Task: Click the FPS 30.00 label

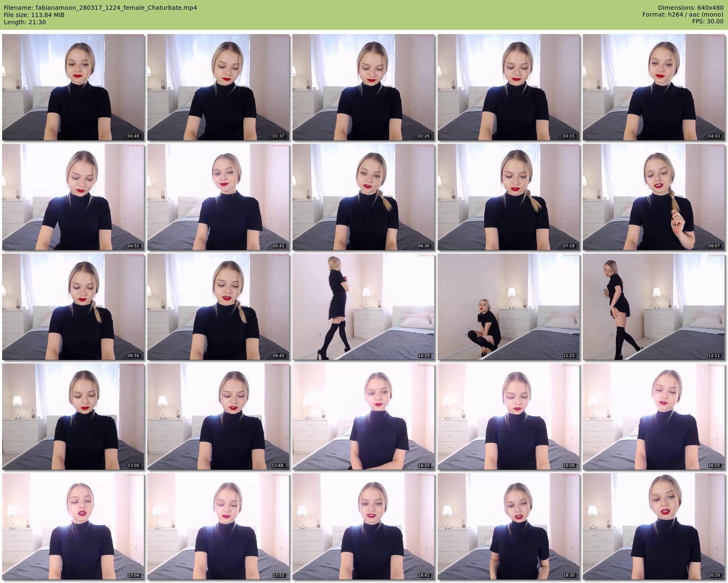Action: pyautogui.click(x=708, y=22)
